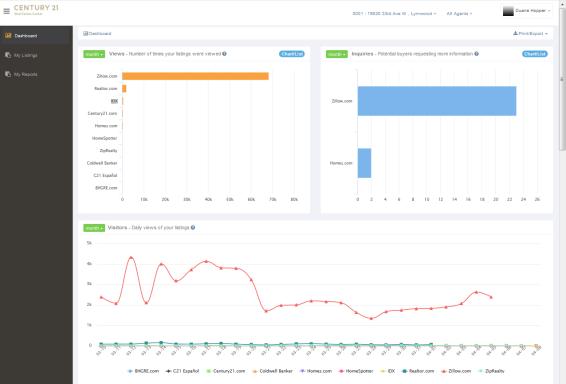566x384 pixels.
Task: Open the Print/Export dropdown
Action: coord(530,33)
